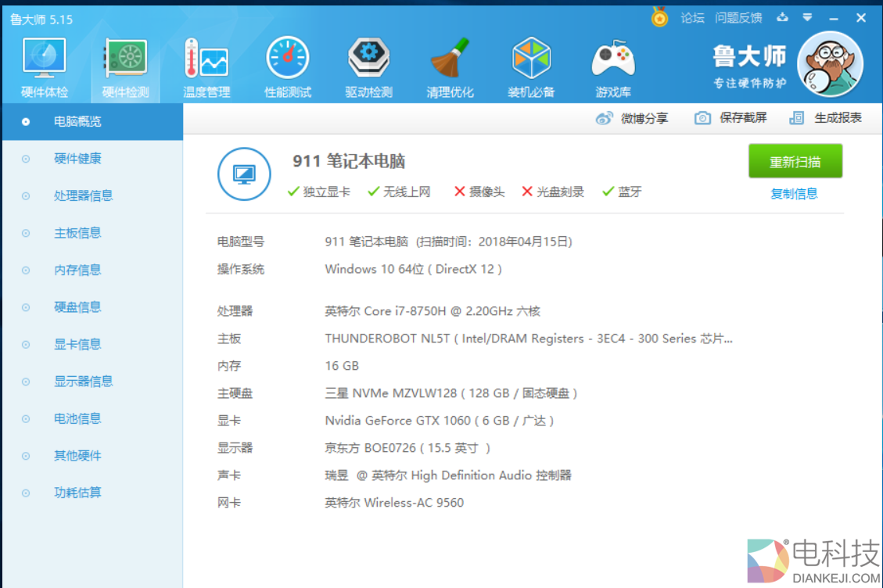Open 功耗估算 in the left sidebar
Image resolution: width=883 pixels, height=588 pixels.
coord(77,493)
